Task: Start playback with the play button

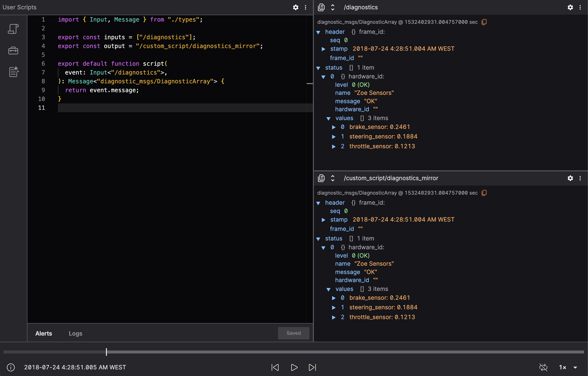Action: [x=294, y=367]
